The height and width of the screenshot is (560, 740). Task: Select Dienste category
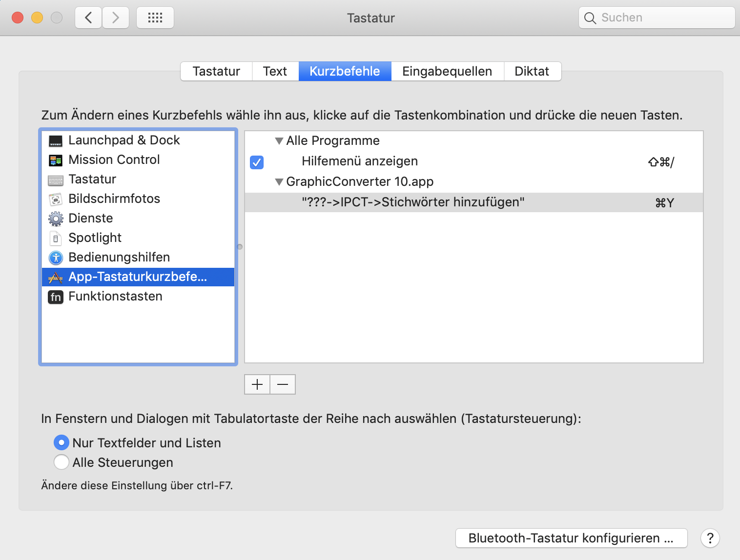[138, 219]
